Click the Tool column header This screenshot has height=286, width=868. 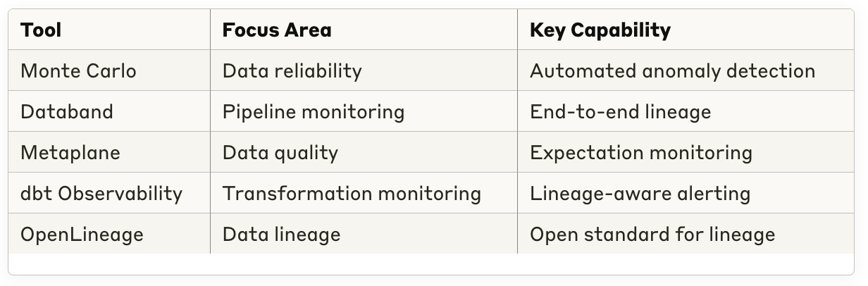(41, 30)
